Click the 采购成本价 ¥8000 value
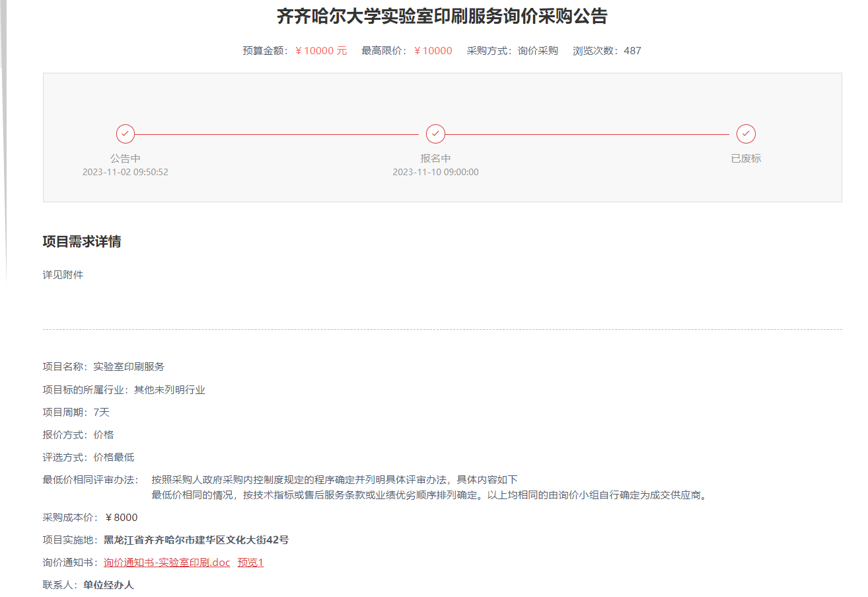Viewport: 868px width, 597px height. tap(121, 518)
